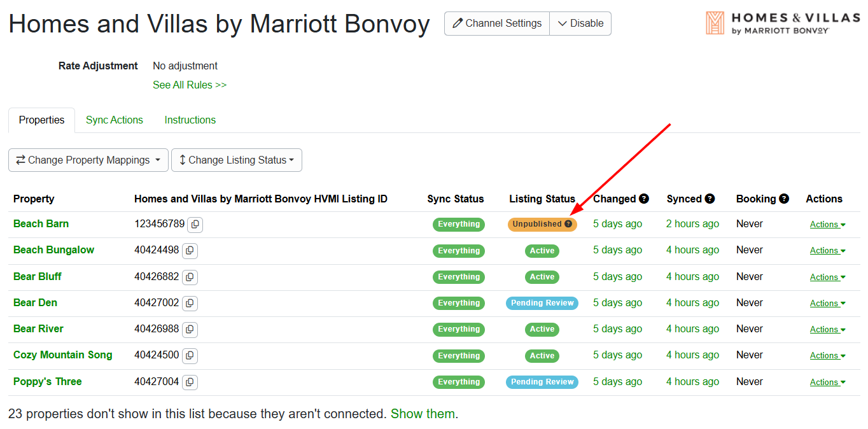Click the Listing Status column header
This screenshot has width=868, height=429.
[542, 199]
